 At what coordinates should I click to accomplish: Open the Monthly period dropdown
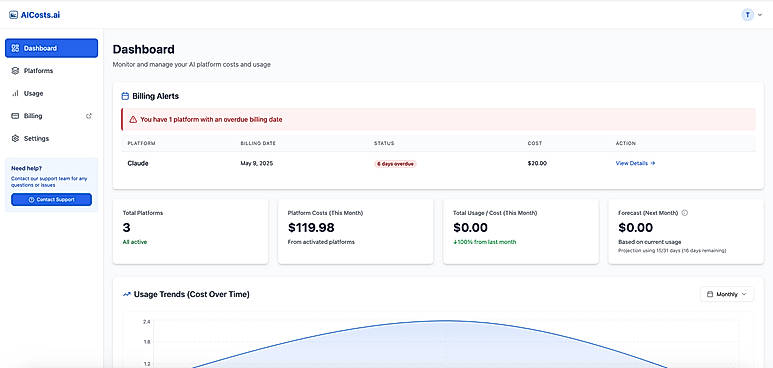pyautogui.click(x=727, y=294)
